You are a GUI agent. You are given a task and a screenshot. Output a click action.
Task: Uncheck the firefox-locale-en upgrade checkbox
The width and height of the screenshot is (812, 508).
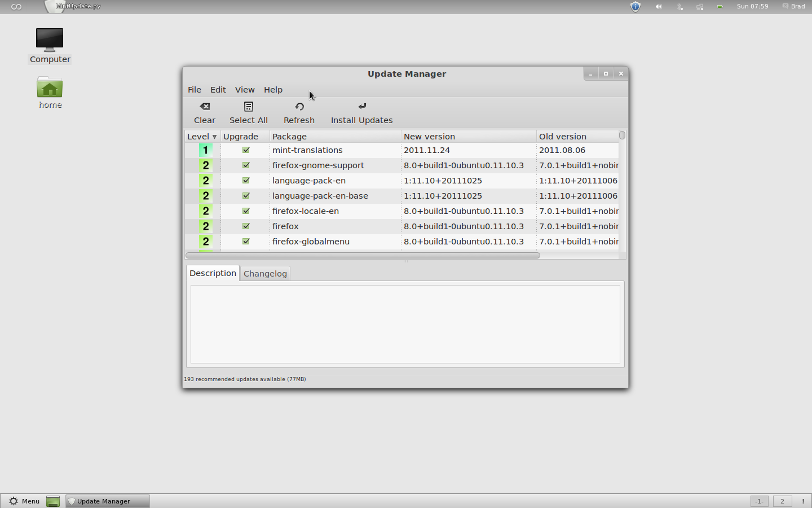click(x=246, y=211)
